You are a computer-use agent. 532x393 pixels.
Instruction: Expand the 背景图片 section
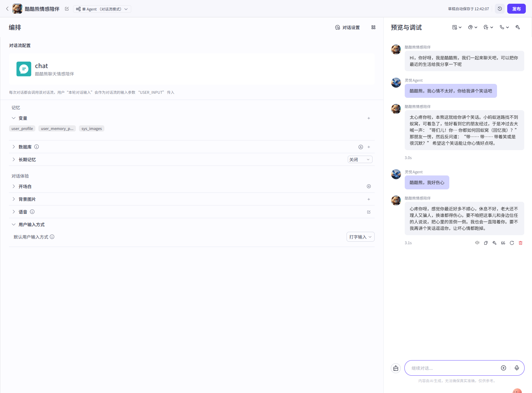(x=14, y=199)
